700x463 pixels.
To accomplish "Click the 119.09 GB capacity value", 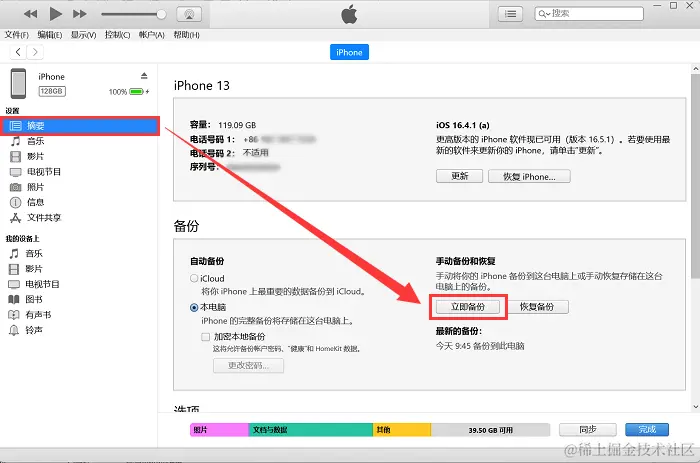I will pos(237,125).
